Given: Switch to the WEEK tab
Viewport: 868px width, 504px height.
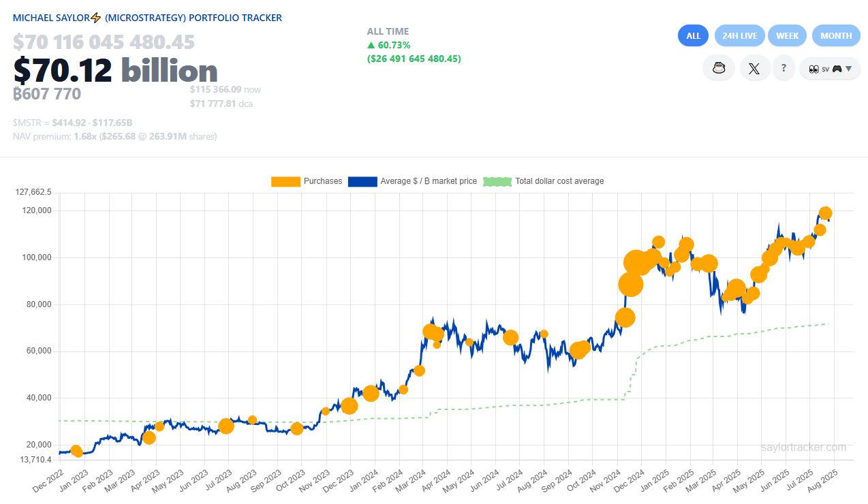Looking at the screenshot, I should click(788, 35).
